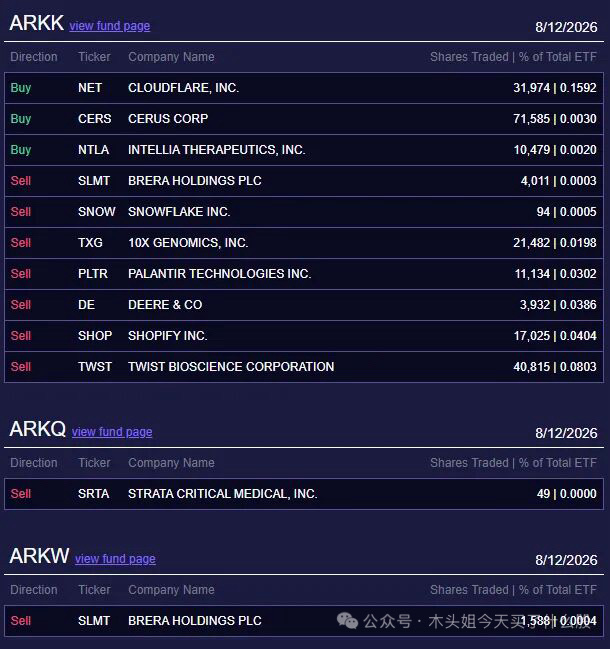Click the value 3,932 | 0.0386
610x649 pixels.
[558, 305]
